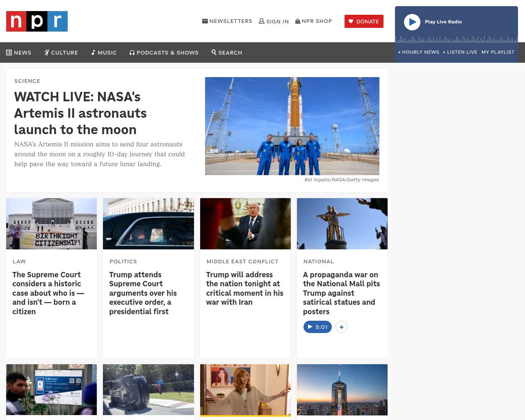Expand Podcasts & Shows menu
The width and height of the screenshot is (525, 420).
164,52
